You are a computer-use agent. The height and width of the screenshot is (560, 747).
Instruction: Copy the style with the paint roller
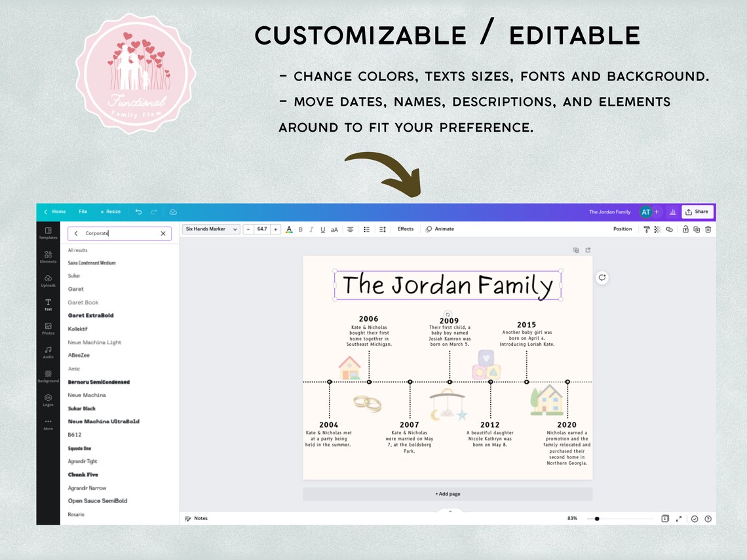click(x=647, y=229)
